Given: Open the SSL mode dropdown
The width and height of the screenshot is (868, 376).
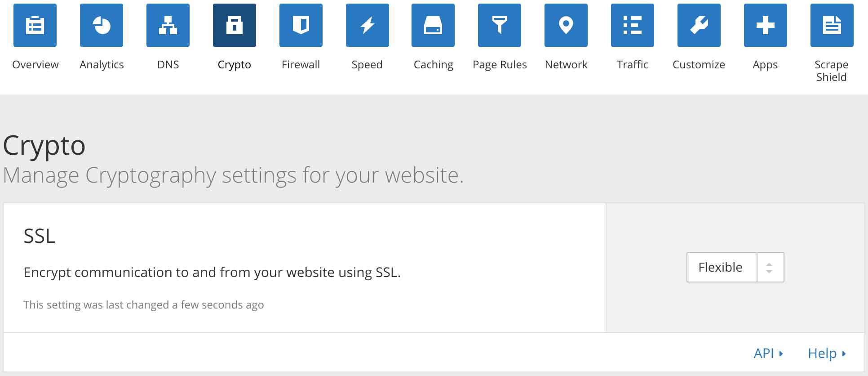Looking at the screenshot, I should click(721, 267).
